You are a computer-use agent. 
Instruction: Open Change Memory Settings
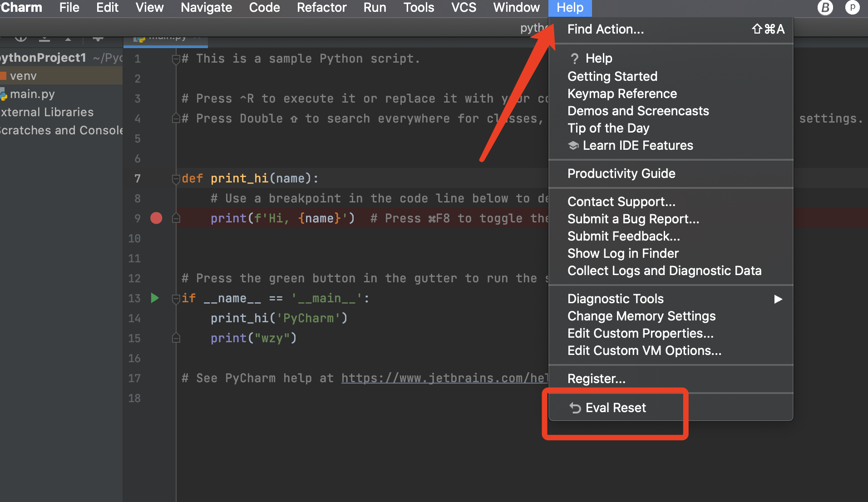pos(671,316)
